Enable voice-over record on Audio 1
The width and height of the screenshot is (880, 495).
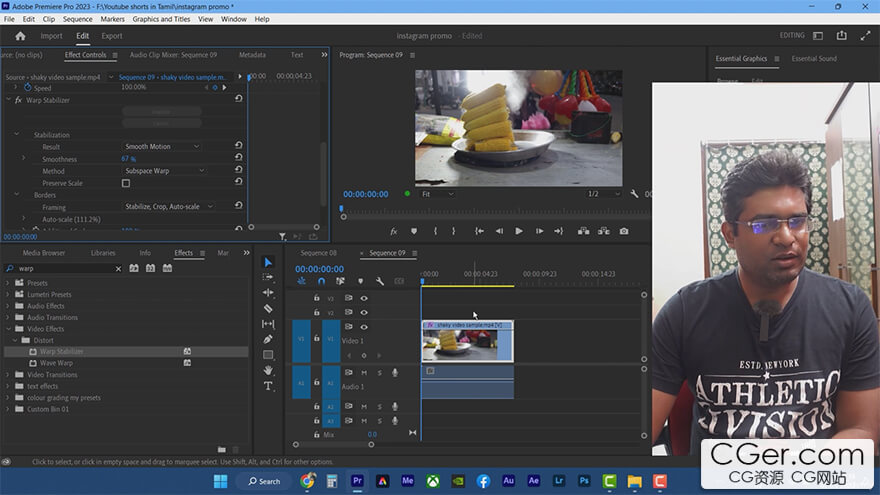tap(395, 373)
